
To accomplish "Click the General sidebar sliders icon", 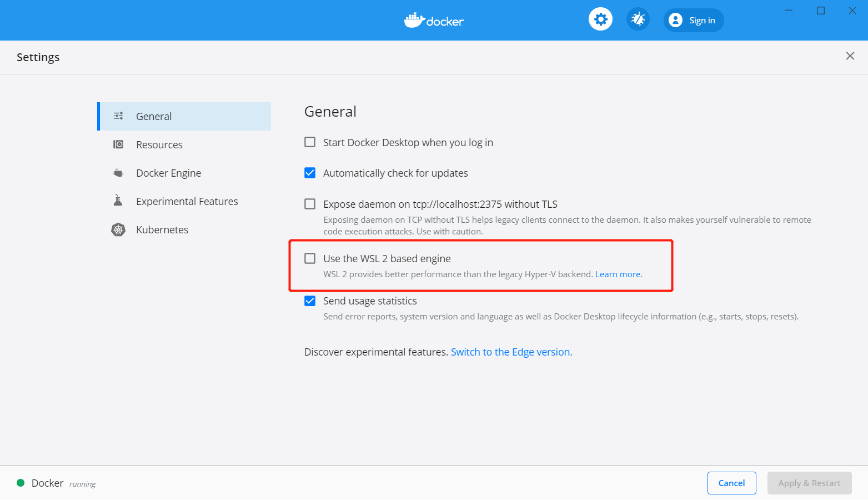I will (x=118, y=116).
